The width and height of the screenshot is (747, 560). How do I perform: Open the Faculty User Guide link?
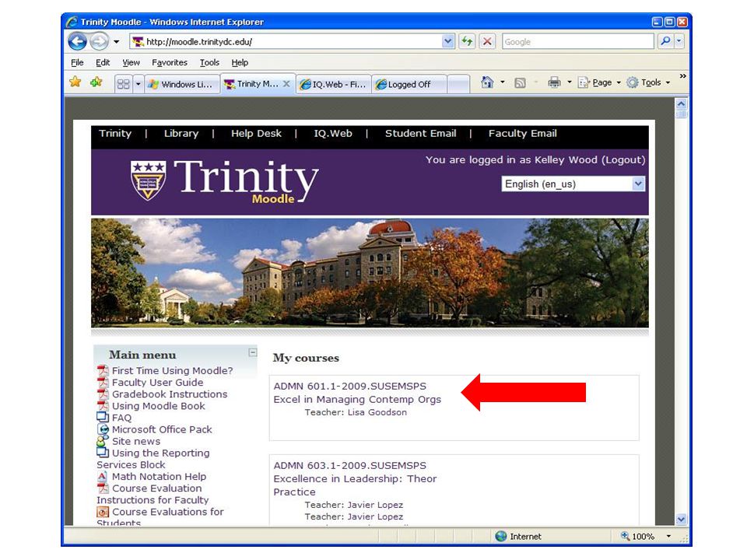[157, 383]
